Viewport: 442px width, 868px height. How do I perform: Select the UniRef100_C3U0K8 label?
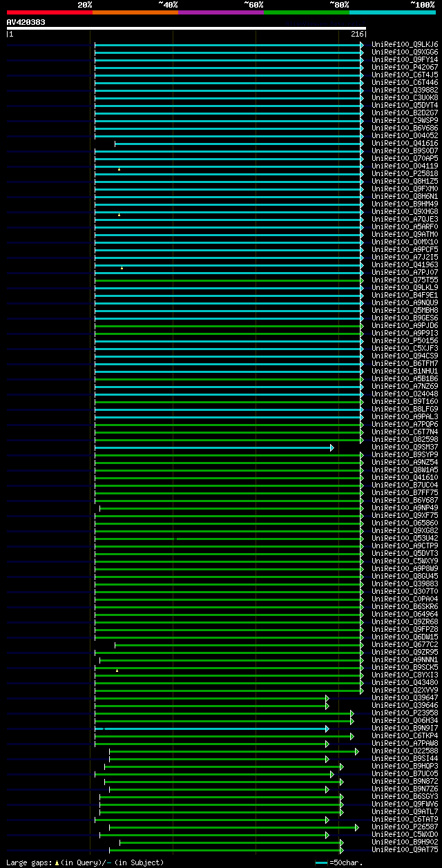(405, 97)
